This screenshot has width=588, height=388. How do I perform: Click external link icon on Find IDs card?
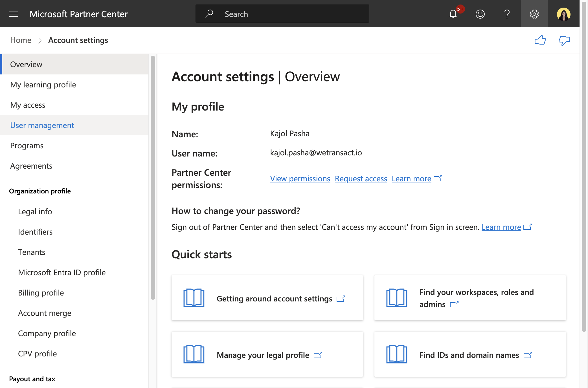pos(528,355)
